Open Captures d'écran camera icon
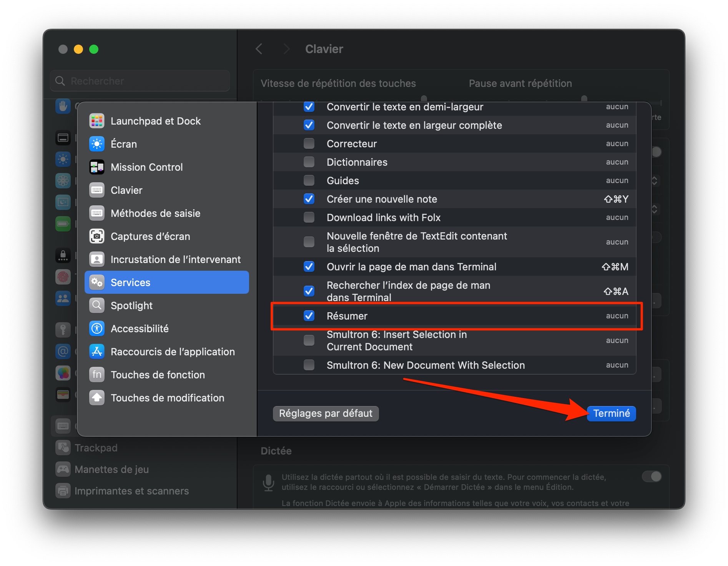 [97, 236]
